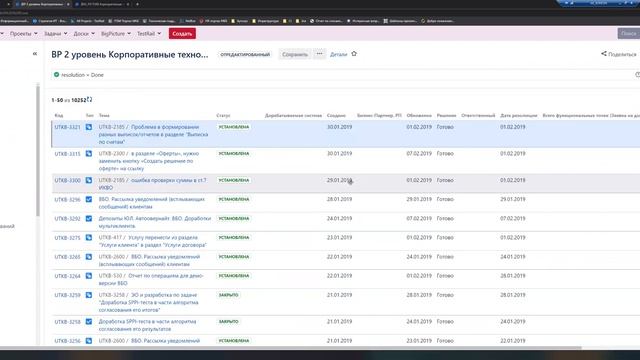Click the subtask type icon for UTKB-3264
This screenshot has width=640, height=360.
[x=89, y=276]
